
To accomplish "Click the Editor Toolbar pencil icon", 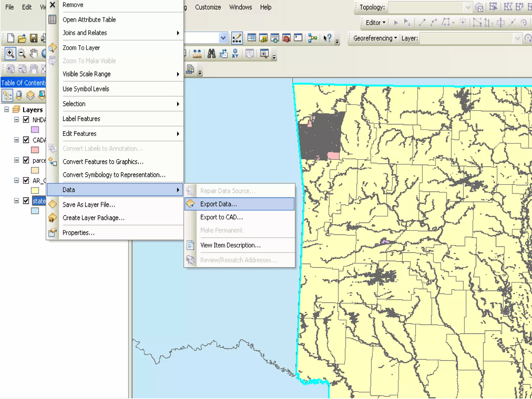I will click(237, 38).
